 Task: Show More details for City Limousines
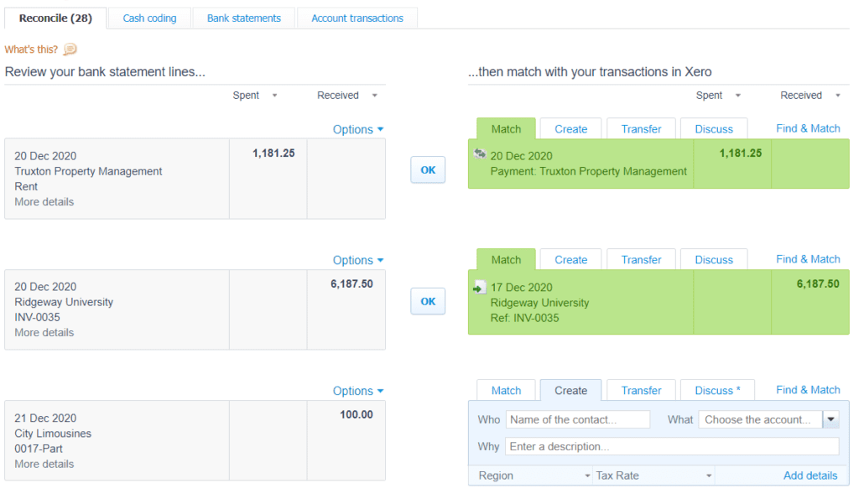point(44,464)
